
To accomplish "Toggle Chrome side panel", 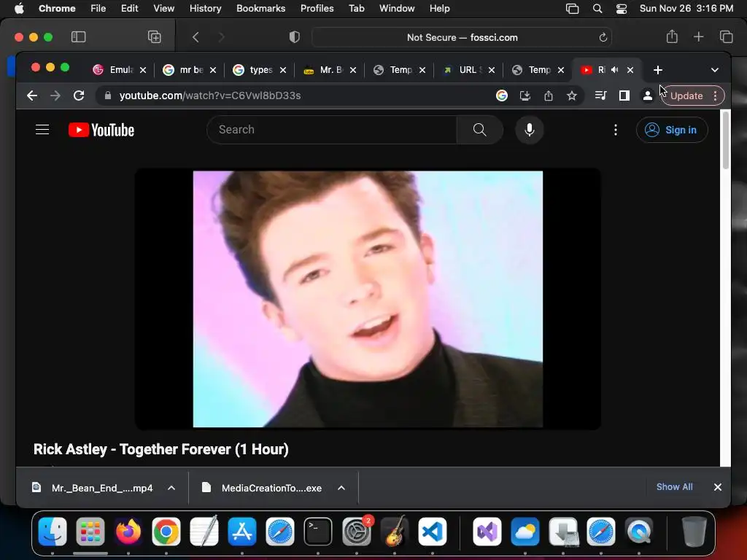I will 624,96.
